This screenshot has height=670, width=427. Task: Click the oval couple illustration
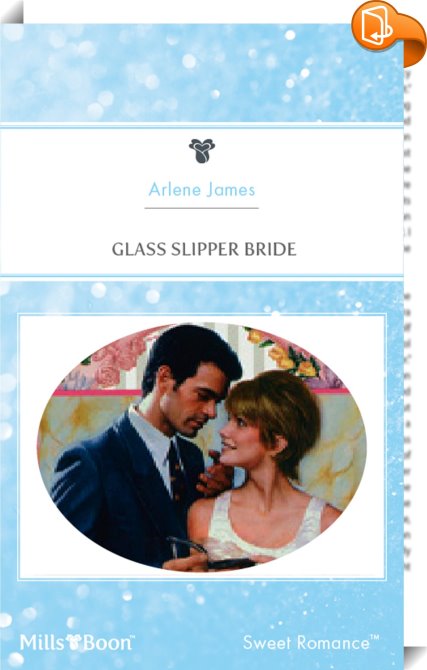point(202,447)
